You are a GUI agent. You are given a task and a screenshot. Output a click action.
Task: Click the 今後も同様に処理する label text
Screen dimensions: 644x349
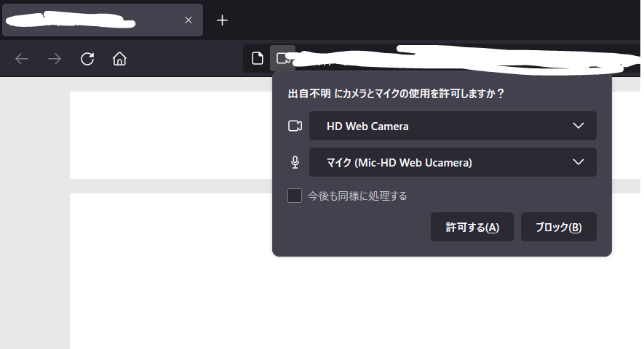(357, 196)
